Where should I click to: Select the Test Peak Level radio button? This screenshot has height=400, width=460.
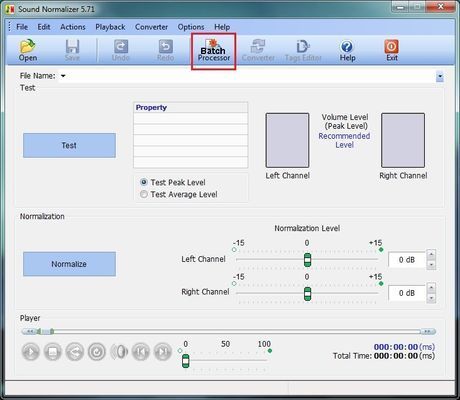(144, 182)
